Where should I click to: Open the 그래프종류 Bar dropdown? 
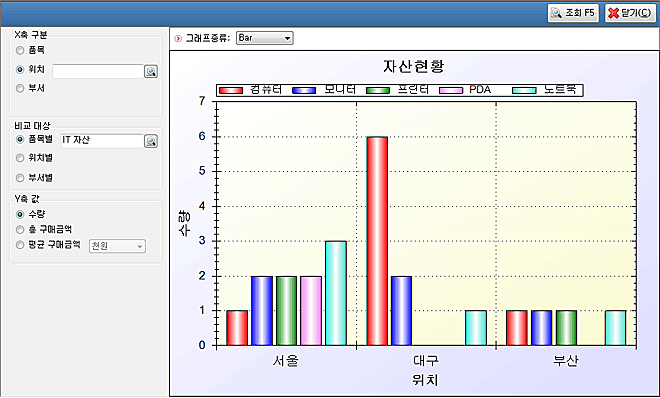pos(264,38)
